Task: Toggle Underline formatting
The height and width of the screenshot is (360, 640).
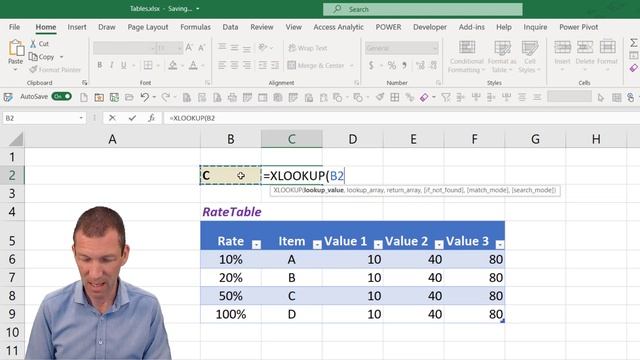Action: 123,65
